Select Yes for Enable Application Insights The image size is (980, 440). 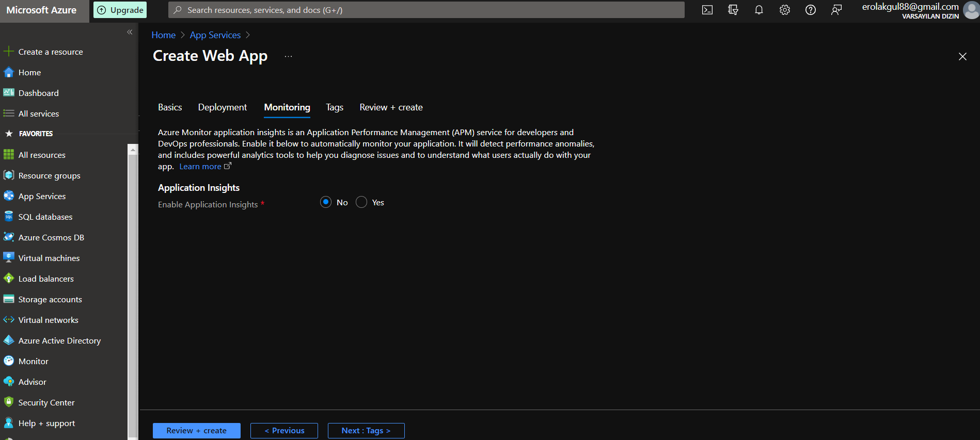coord(361,202)
